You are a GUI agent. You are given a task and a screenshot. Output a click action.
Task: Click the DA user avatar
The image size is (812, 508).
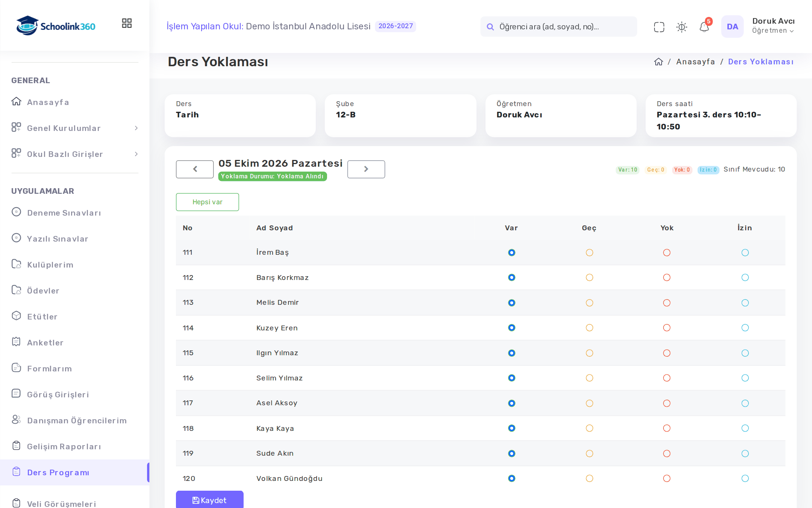[732, 26]
